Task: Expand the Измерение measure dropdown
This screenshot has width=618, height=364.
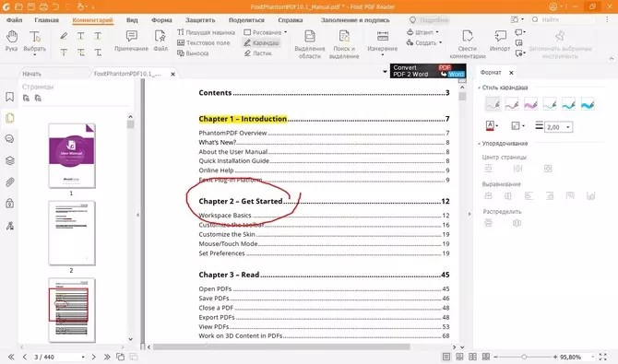Action: click(x=382, y=54)
